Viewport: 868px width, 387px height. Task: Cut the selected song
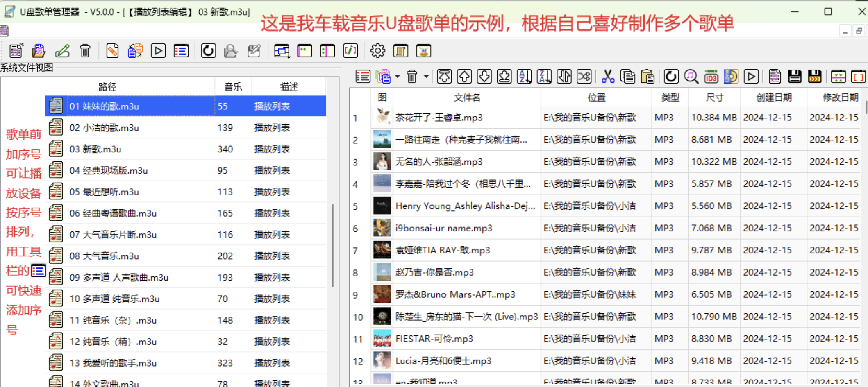608,76
